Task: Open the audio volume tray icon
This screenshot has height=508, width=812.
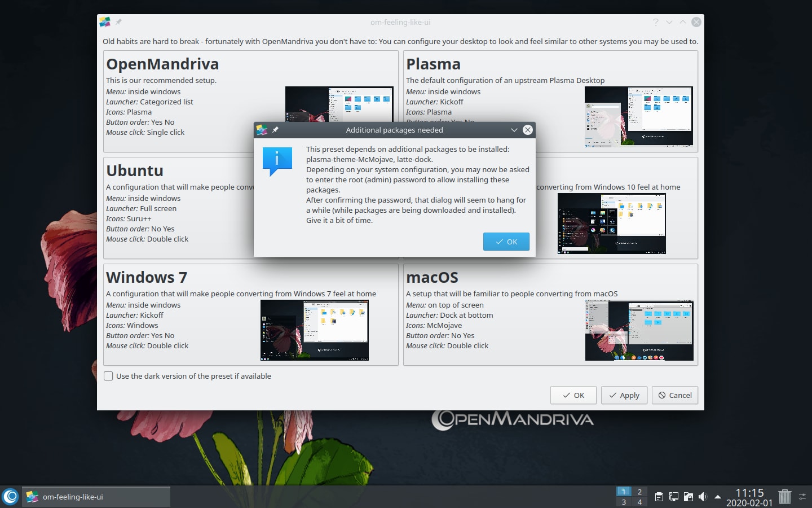Action: [x=703, y=497]
